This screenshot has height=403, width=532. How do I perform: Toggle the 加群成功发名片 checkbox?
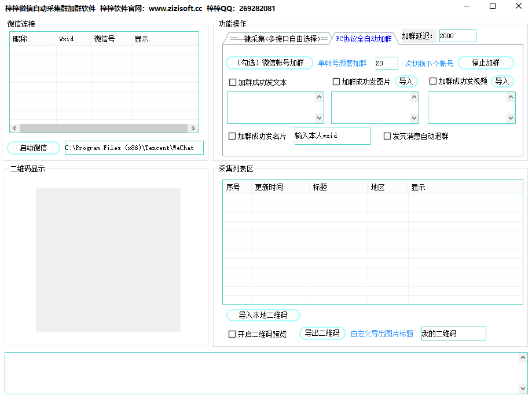232,136
